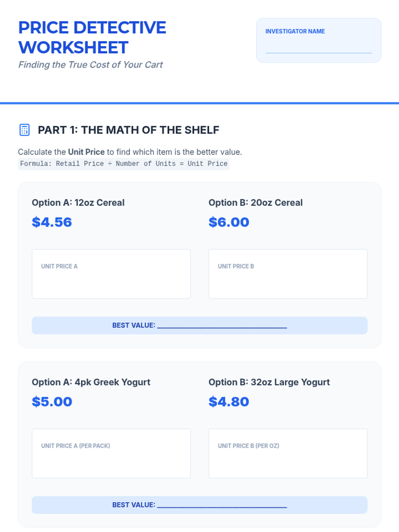Click the $4.56 cereal price
The height and width of the screenshot is (532, 399).
coord(52,222)
